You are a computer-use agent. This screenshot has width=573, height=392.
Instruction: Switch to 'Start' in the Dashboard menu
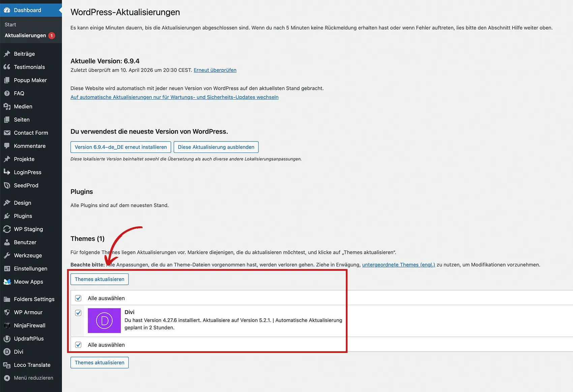(x=10, y=24)
